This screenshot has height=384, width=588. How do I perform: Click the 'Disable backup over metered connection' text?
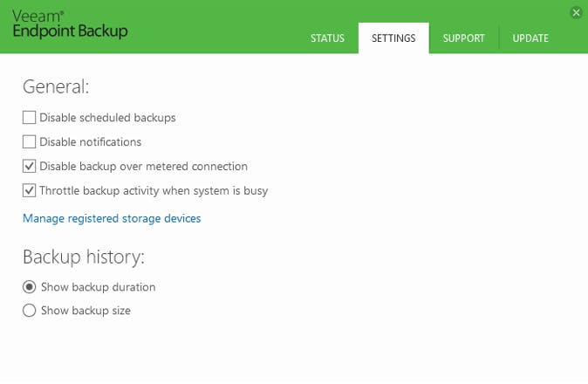point(143,166)
